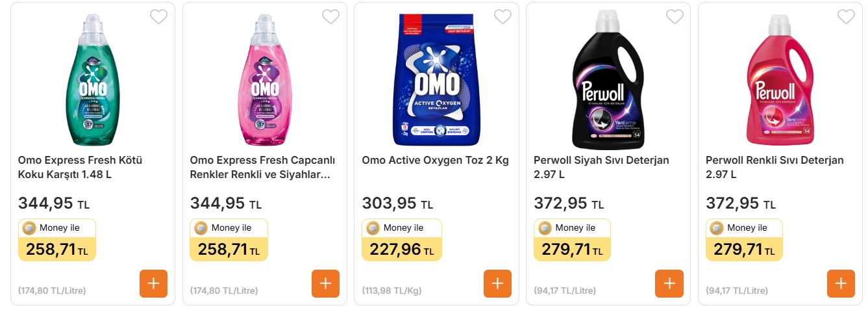The image size is (868, 310).
Task: Toggle heart on Omo Express Fresh Capcanlı Renkler
Action: tap(330, 17)
